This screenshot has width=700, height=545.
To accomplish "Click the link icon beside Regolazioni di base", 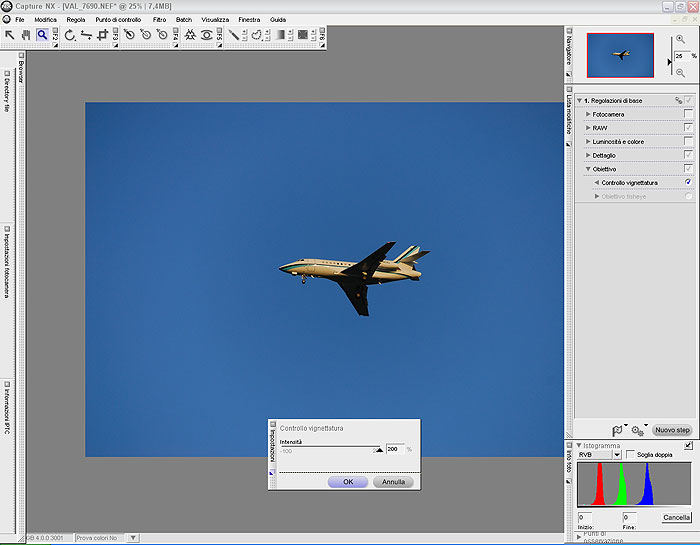I will (x=679, y=100).
